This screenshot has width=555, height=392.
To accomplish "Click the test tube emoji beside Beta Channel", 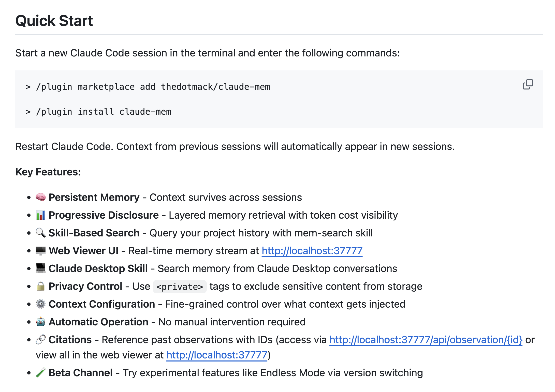I will [x=41, y=373].
